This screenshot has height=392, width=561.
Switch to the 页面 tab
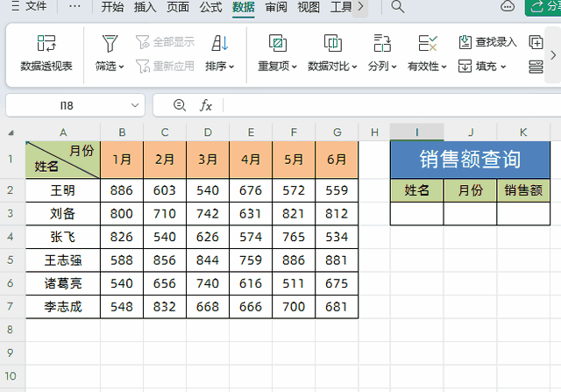[x=178, y=7]
